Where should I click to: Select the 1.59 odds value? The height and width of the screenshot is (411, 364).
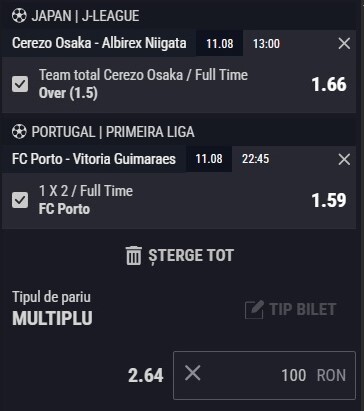[329, 200]
